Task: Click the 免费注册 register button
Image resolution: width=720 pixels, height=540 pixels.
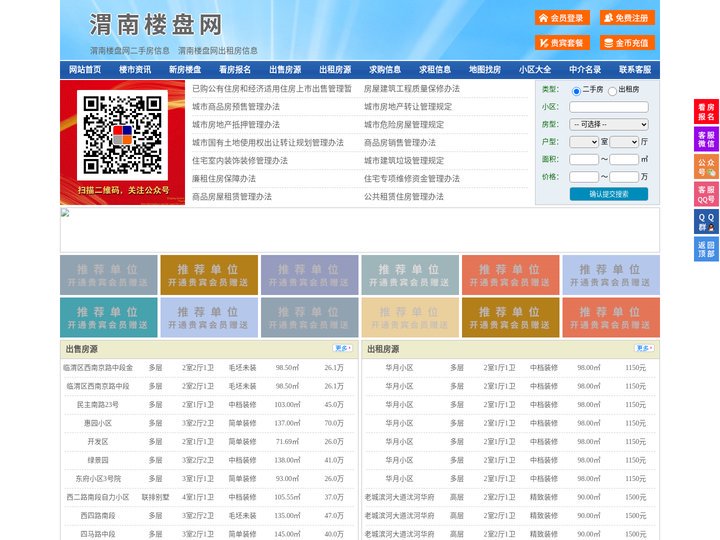Action: [627, 18]
